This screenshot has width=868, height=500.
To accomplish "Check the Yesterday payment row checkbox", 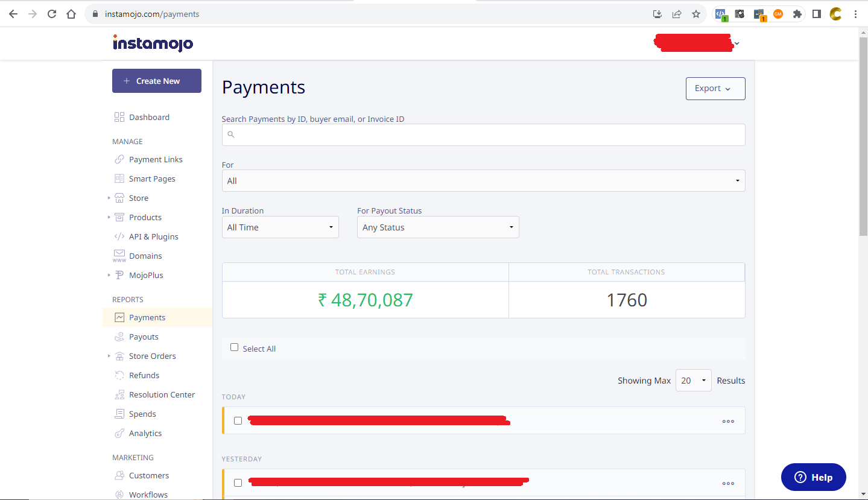I will click(x=238, y=483).
